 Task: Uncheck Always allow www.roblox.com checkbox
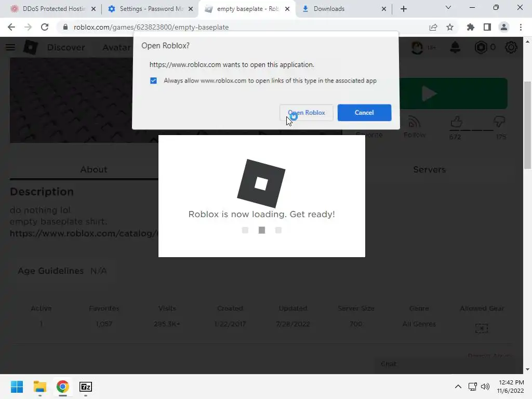153,81
